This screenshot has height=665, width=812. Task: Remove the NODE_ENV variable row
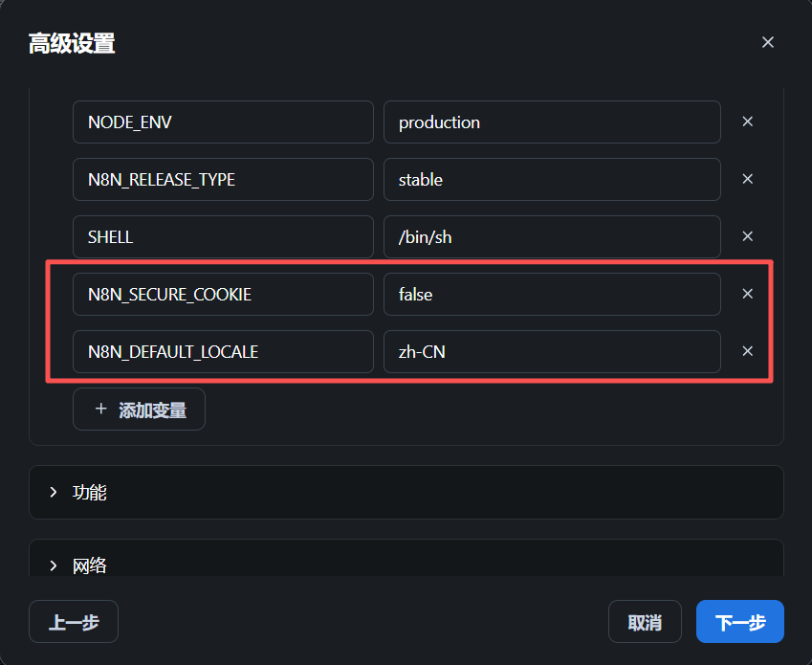(747, 122)
